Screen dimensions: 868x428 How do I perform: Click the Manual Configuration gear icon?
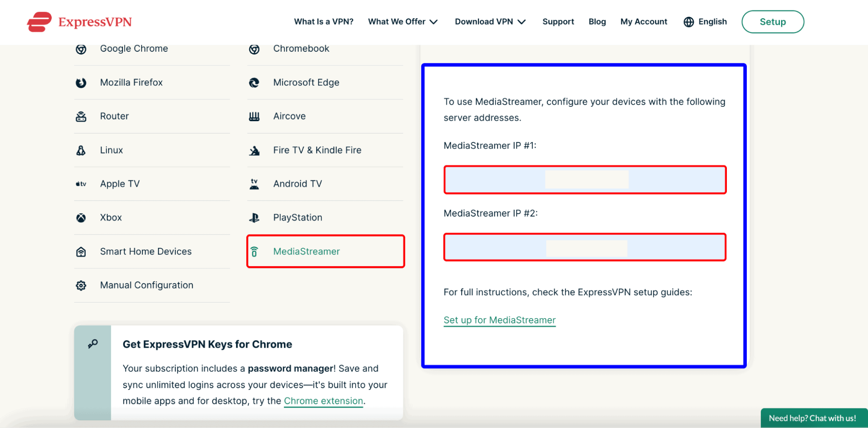coord(81,286)
